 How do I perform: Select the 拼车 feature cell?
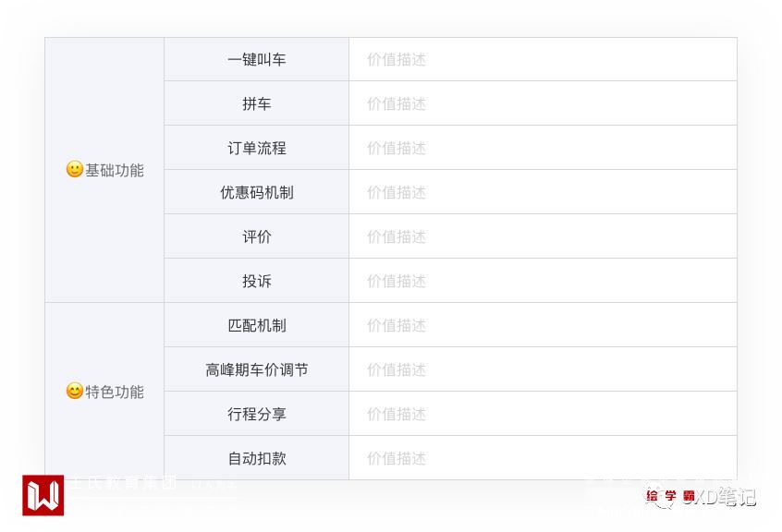pyautogui.click(x=257, y=103)
